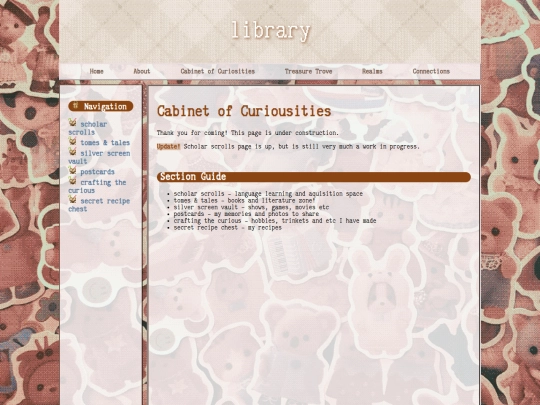Image resolution: width=540 pixels, height=405 pixels.
Task: Click list item 'scholar scrolls - language learning'
Action: click(x=268, y=194)
